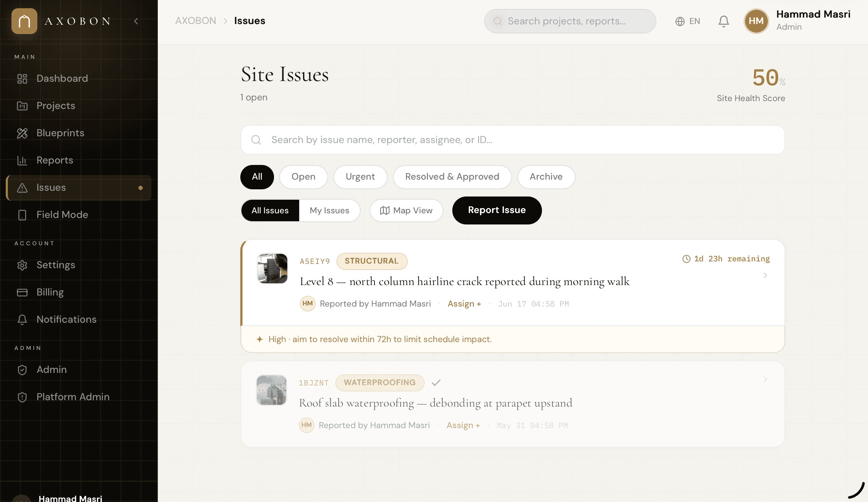Open Notifications in the sidebar
This screenshot has width=868, height=502.
click(x=79, y=319)
